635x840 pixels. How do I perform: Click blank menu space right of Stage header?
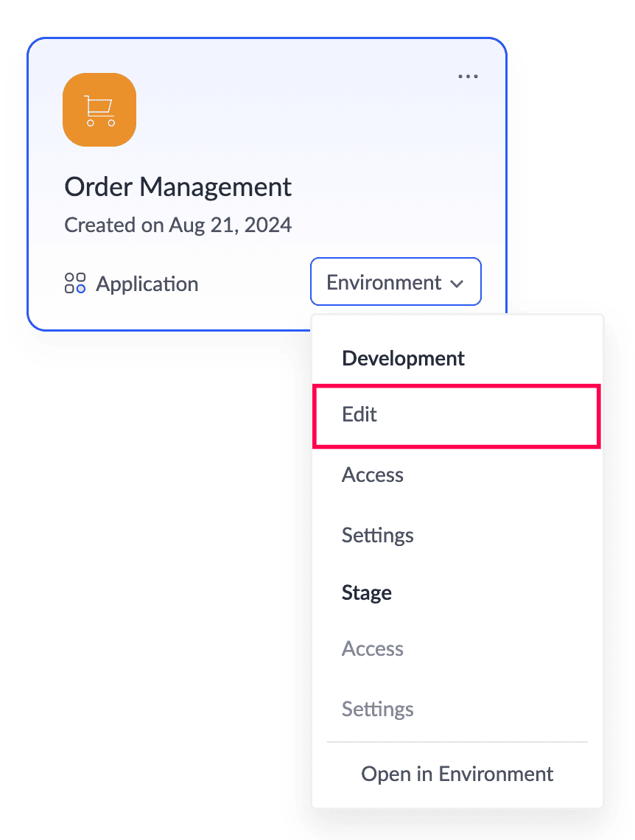pos(501,593)
